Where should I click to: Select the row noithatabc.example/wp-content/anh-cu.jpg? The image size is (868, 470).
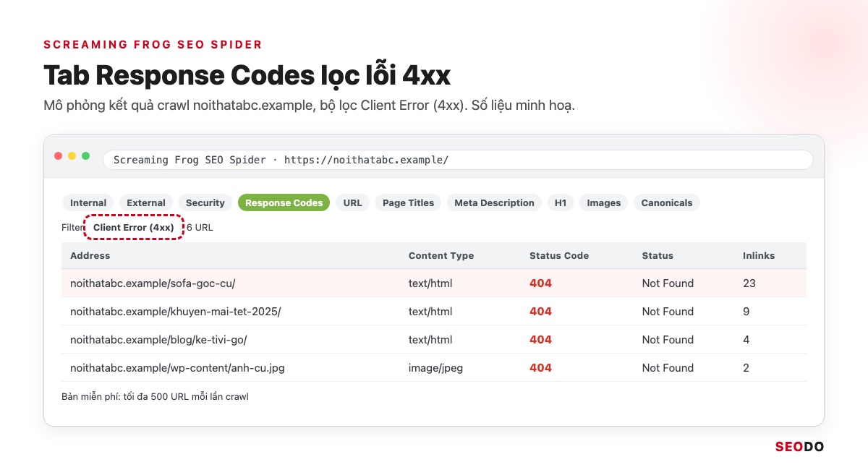pyautogui.click(x=434, y=368)
